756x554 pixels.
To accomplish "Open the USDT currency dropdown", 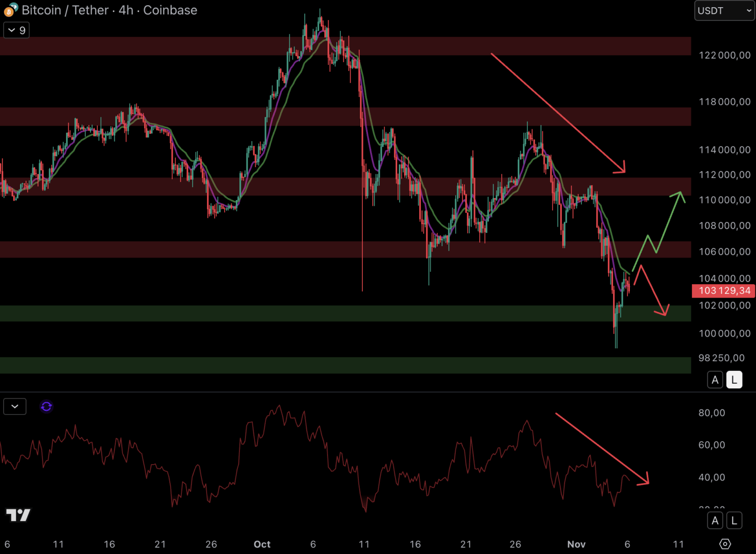I will 724,11.
